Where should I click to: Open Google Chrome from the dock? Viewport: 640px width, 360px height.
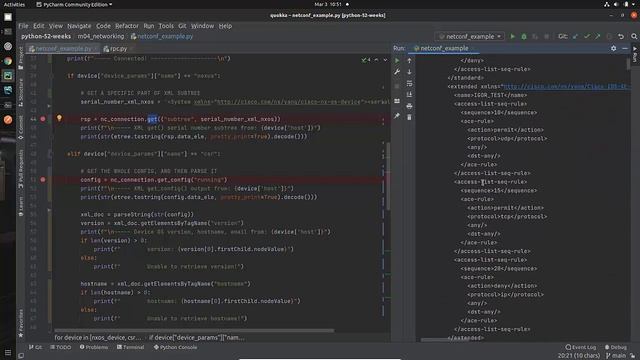[8, 61]
